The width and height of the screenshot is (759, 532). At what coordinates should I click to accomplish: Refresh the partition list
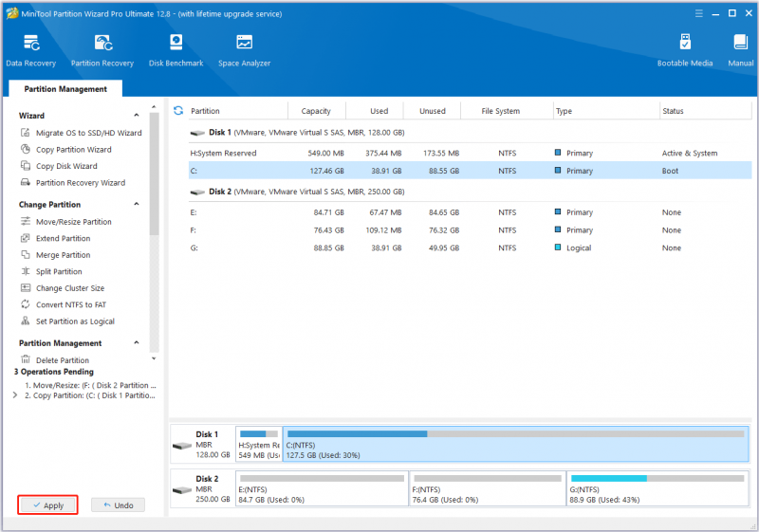(x=178, y=111)
